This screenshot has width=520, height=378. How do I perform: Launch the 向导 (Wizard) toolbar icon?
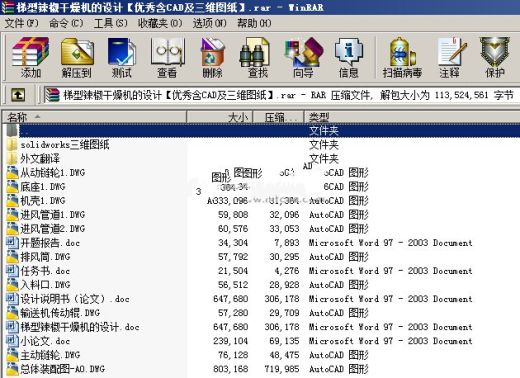303,57
